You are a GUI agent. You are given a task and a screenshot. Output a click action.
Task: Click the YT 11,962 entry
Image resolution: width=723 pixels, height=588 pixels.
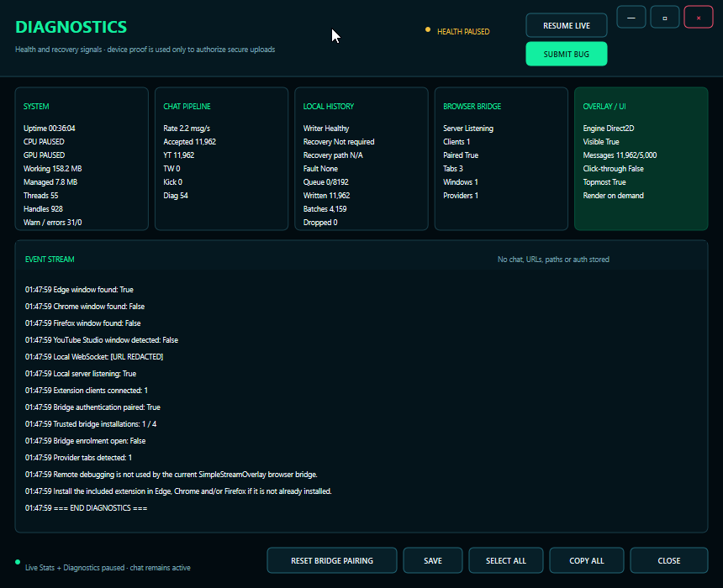click(x=178, y=155)
